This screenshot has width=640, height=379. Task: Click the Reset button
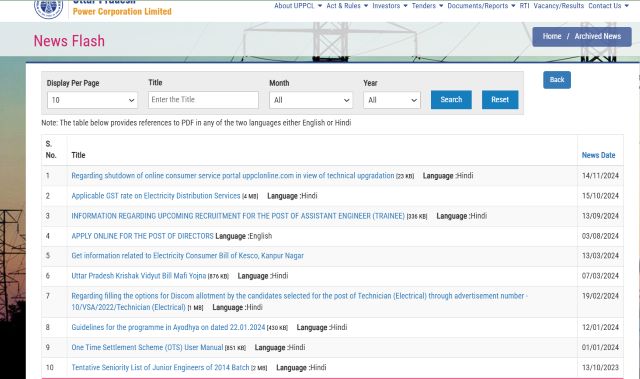(500, 100)
